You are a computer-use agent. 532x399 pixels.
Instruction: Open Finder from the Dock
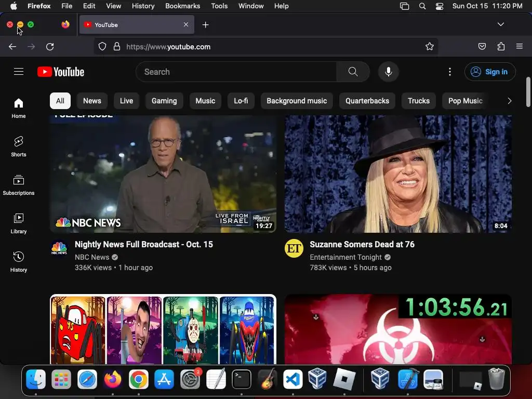pyautogui.click(x=36, y=379)
